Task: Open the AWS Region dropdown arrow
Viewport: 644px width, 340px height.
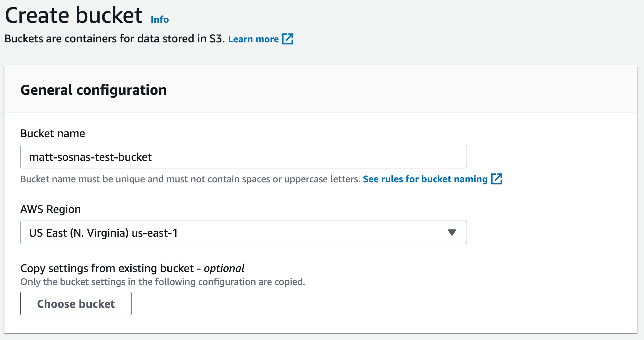Action: click(452, 233)
